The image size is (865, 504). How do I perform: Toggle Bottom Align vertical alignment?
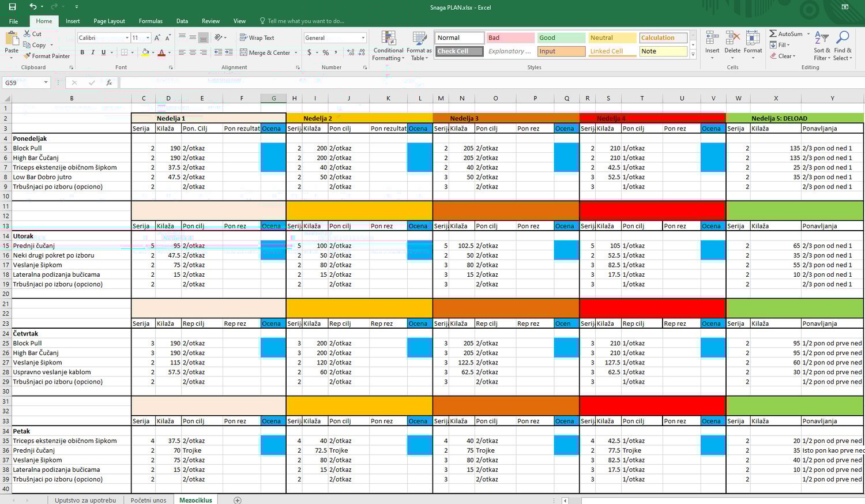[x=203, y=37]
